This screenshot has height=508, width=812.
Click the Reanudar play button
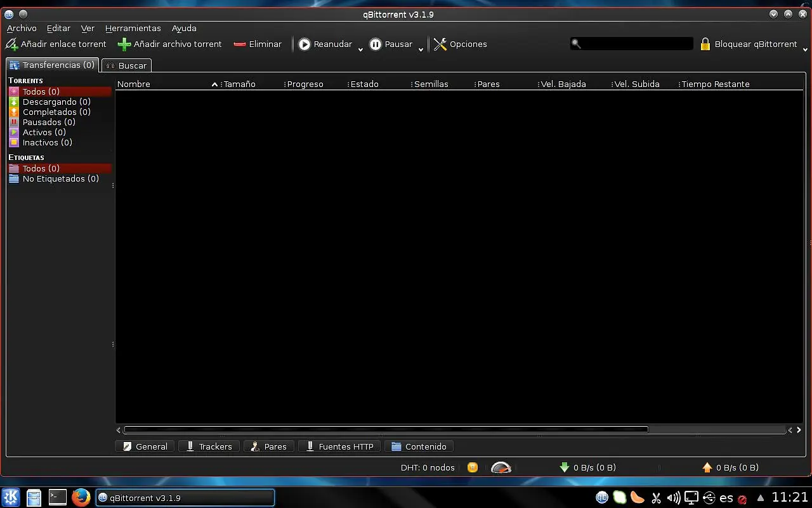click(325, 44)
